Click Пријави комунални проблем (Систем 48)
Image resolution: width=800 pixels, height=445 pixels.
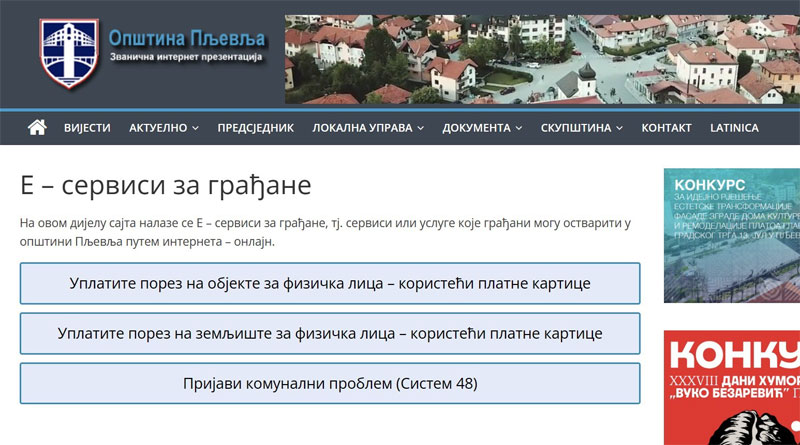(x=330, y=383)
